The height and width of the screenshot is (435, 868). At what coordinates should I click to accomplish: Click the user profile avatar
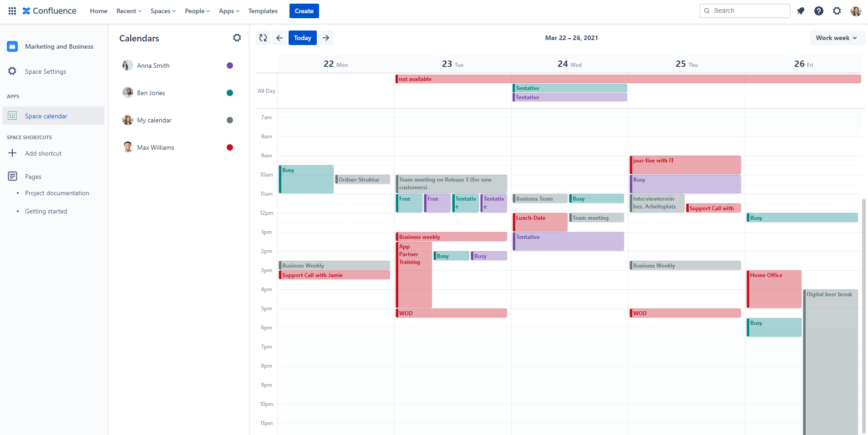856,11
